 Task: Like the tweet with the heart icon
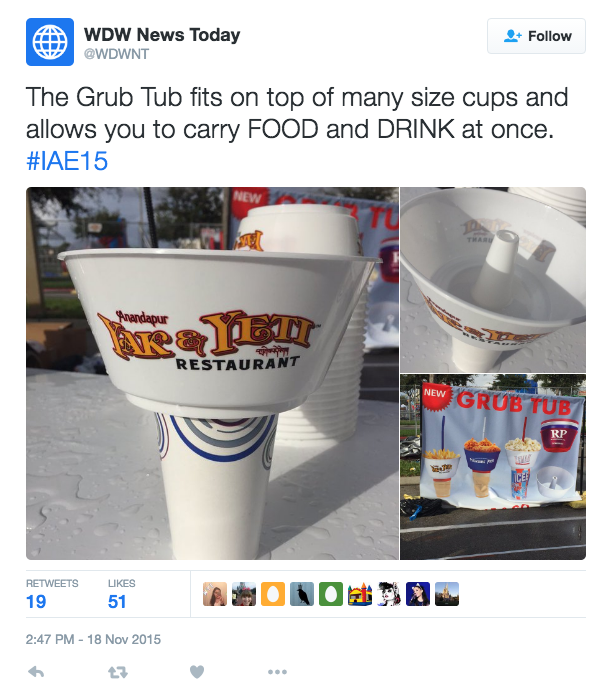pyautogui.click(x=197, y=672)
